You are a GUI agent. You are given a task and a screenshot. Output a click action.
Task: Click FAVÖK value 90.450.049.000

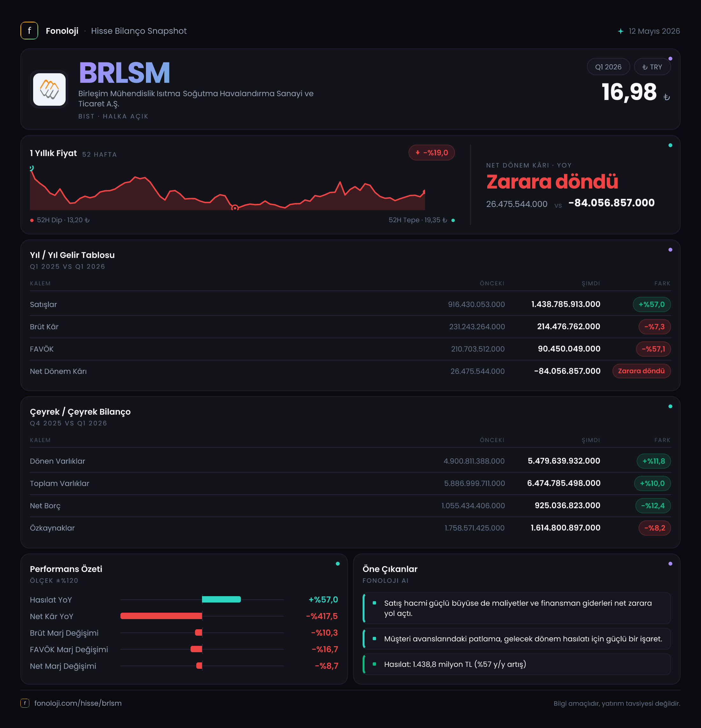coord(569,349)
